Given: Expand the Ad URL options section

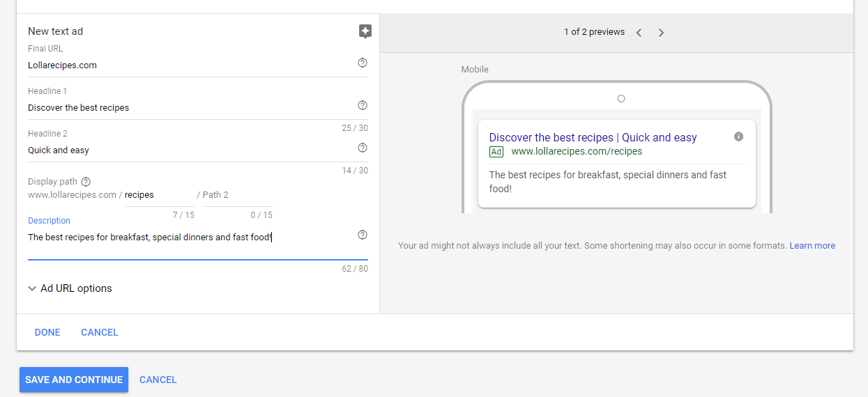Looking at the screenshot, I should pyautogui.click(x=70, y=288).
